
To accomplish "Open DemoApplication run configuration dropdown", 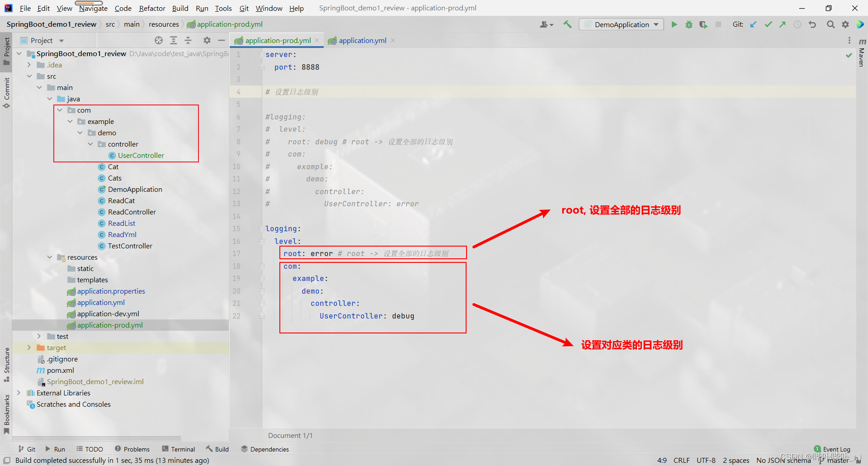I will tap(621, 24).
